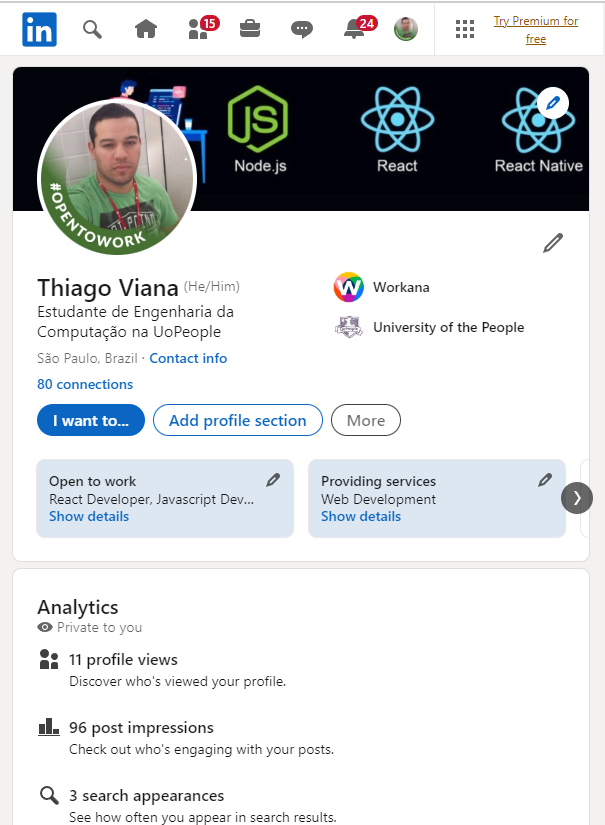Screen dimensions: 605x825
Task: Open the Contact info link
Action: pos(188,358)
